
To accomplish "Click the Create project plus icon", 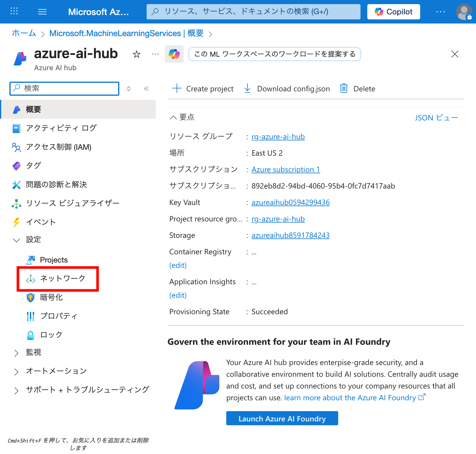I will click(x=177, y=88).
